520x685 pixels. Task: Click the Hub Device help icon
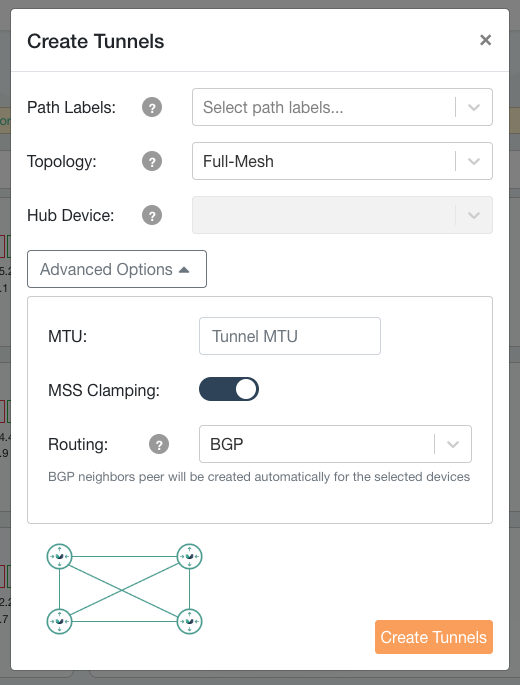(152, 215)
